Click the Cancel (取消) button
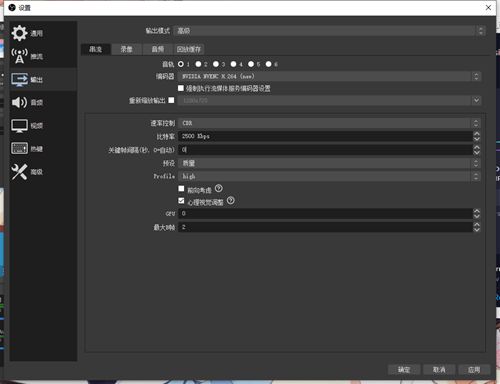Viewport: 500px width, 384px height. pyautogui.click(x=439, y=369)
